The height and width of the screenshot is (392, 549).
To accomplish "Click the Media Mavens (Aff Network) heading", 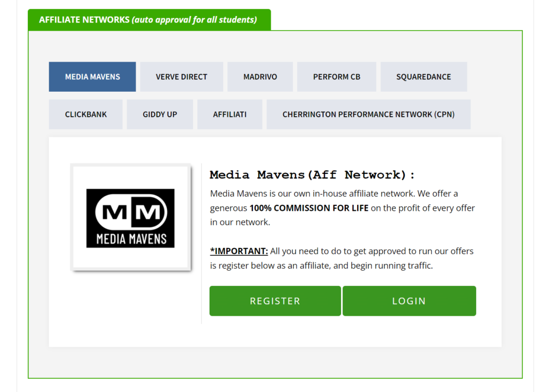I will (312, 174).
